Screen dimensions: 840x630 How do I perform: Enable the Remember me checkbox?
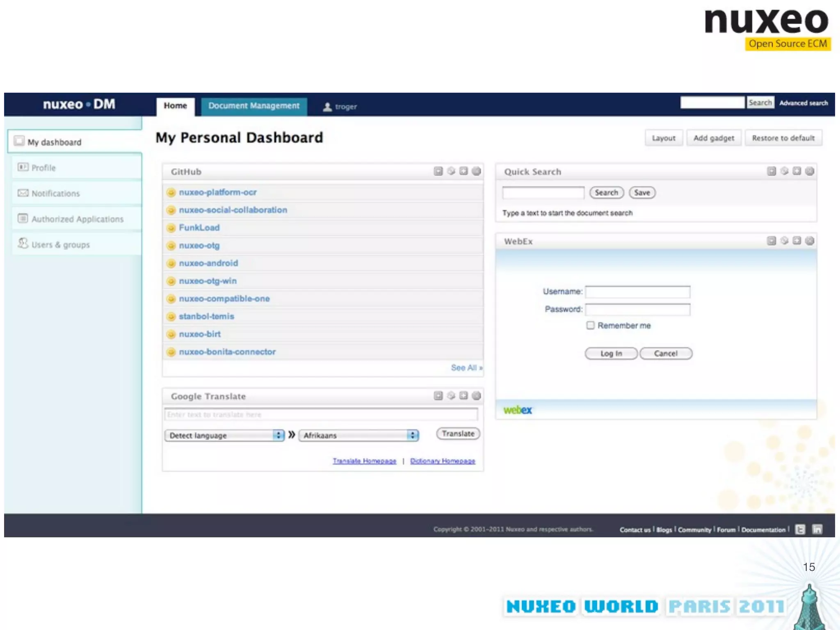click(590, 325)
